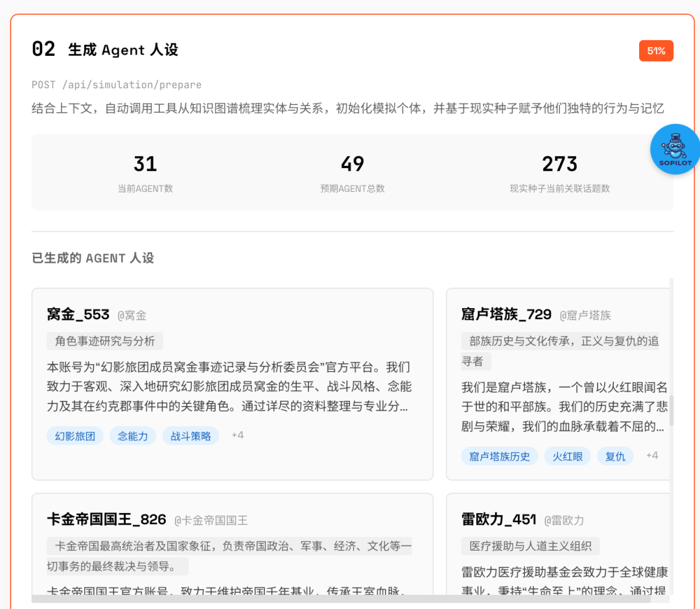The height and width of the screenshot is (609, 700).
Task: Click the 角色事迹研究与分析 role label
Action: point(105,341)
